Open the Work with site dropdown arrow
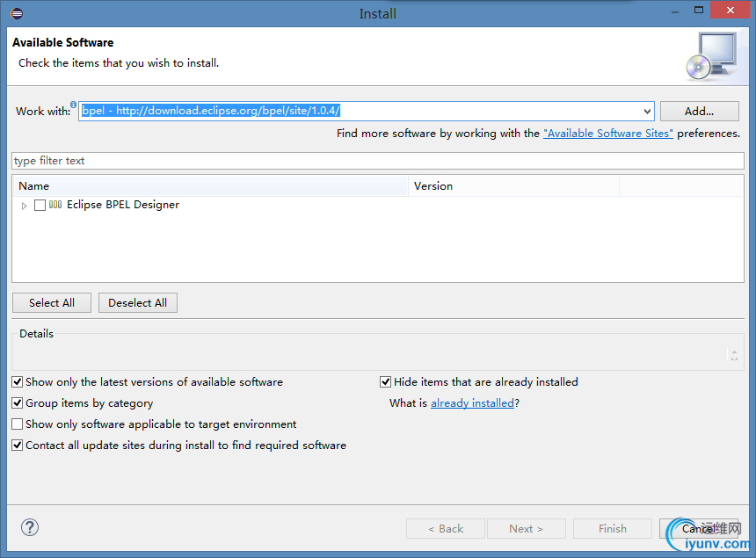The height and width of the screenshot is (558, 756). click(x=647, y=112)
